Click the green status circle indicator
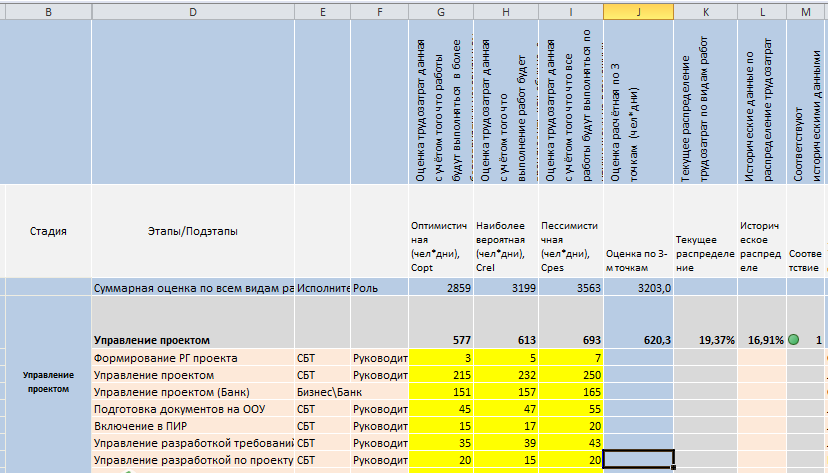Image resolution: width=828 pixels, height=473 pixels. [x=793, y=339]
